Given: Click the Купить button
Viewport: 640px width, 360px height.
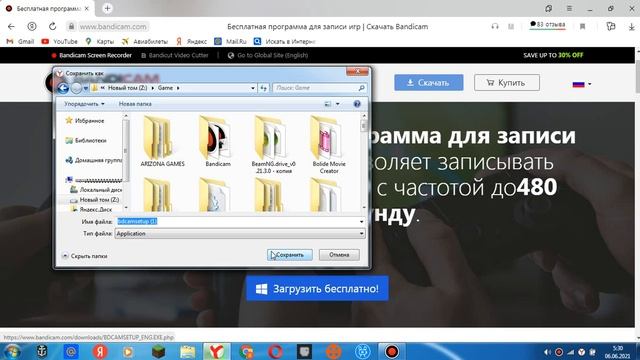Looking at the screenshot, I should [507, 82].
